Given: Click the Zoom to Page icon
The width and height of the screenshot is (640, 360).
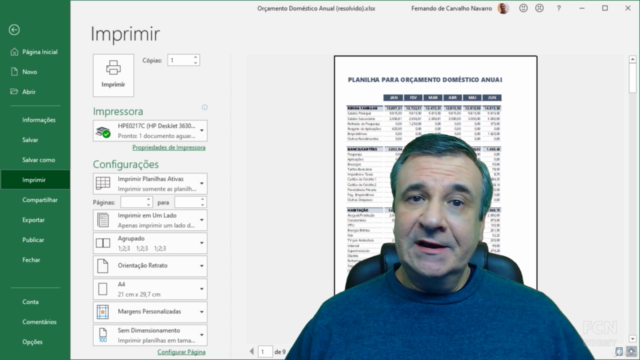Looking at the screenshot, I should coord(631,351).
